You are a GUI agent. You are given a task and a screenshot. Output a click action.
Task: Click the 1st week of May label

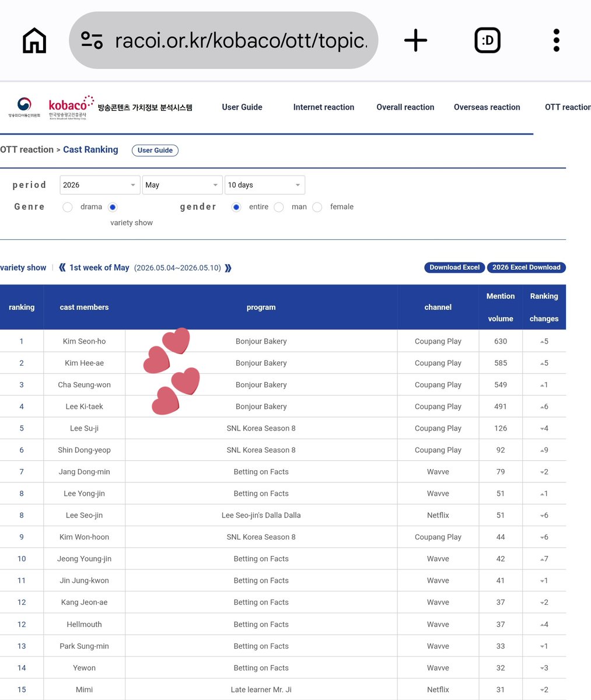tap(99, 268)
